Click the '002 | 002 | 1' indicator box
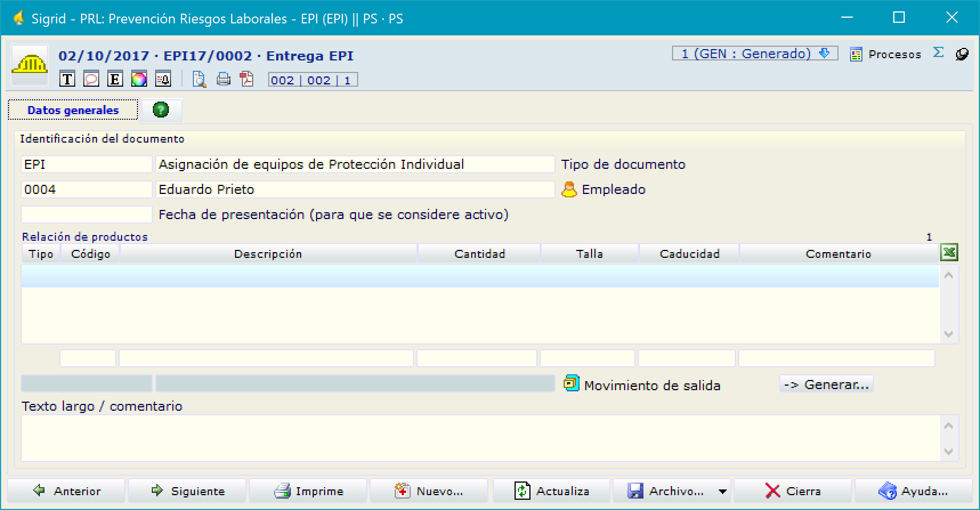Viewport: 980px width, 510px height. pos(313,80)
